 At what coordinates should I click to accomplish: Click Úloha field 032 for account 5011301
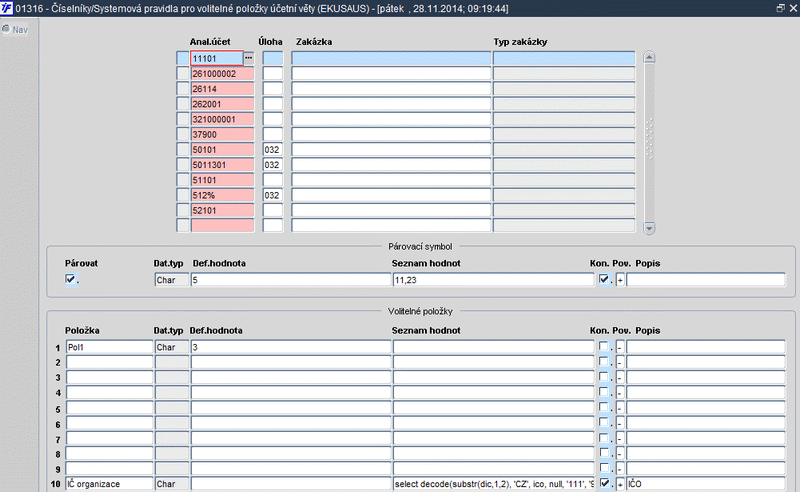point(272,165)
